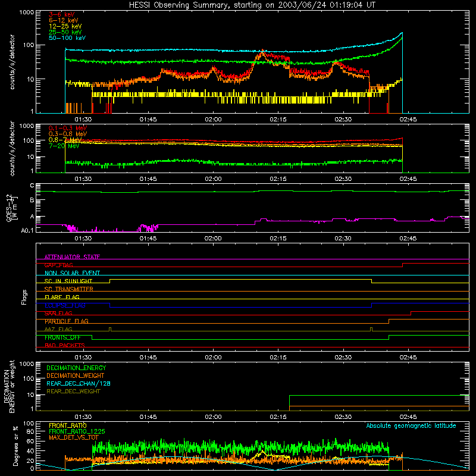Select the 0.1-0.3 MeV legend label
The width and height of the screenshot is (476, 476).
tap(68, 128)
